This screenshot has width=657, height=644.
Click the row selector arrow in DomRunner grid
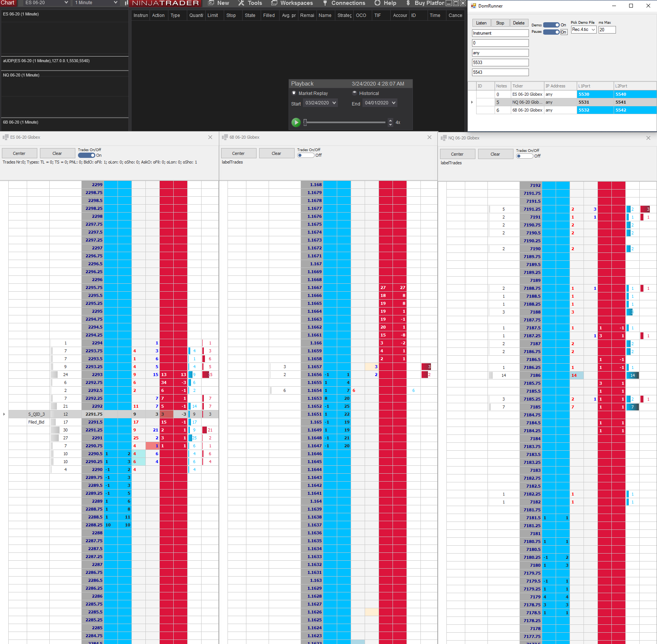pos(472,102)
